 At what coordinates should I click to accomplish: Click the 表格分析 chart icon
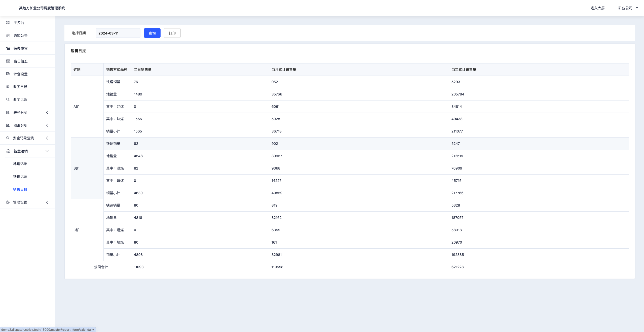coord(8,112)
